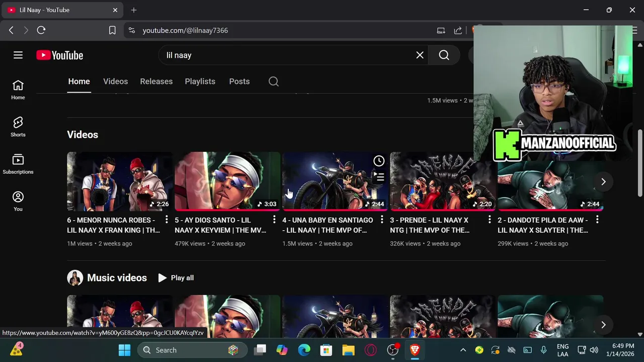This screenshot has width=644, height=362.
Task: Install app icon in address bar
Action: [441, 30]
